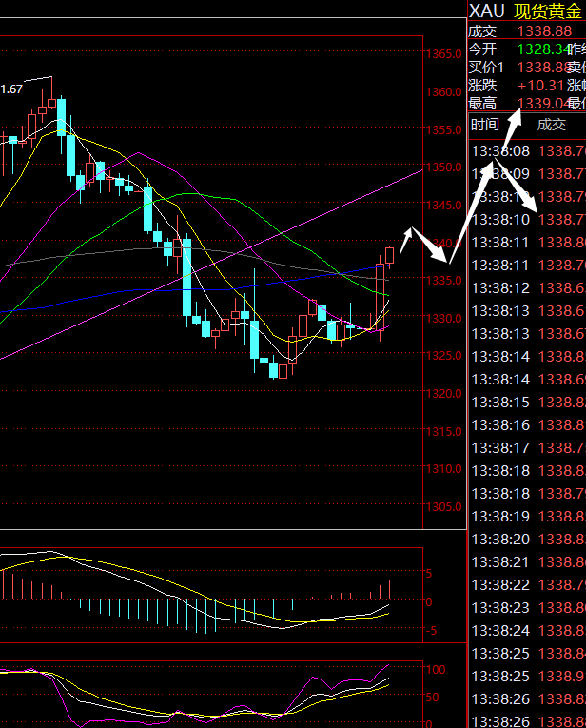Select the tick row at 13:38:12

529,287
